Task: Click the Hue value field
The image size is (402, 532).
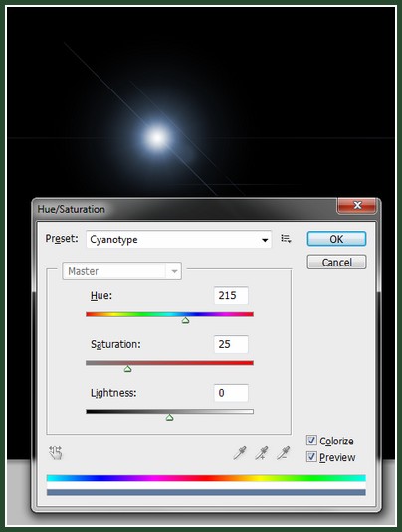Action: tap(231, 295)
